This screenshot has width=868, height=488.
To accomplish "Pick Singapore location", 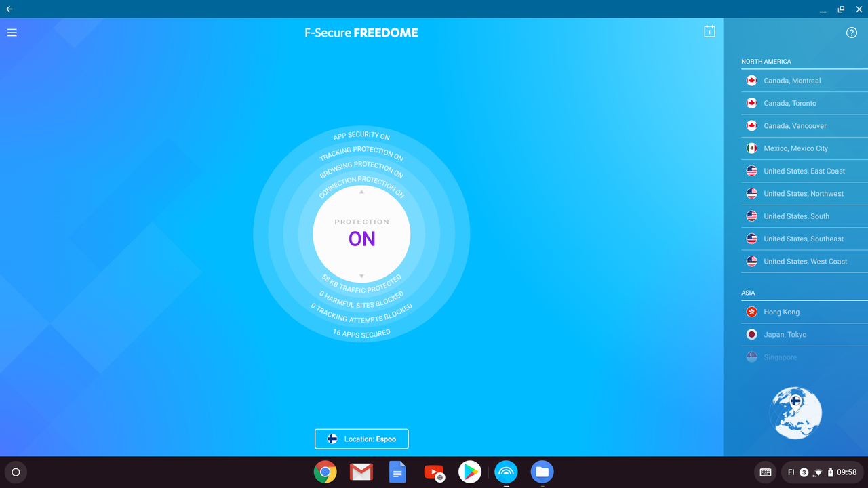I will pyautogui.click(x=804, y=357).
